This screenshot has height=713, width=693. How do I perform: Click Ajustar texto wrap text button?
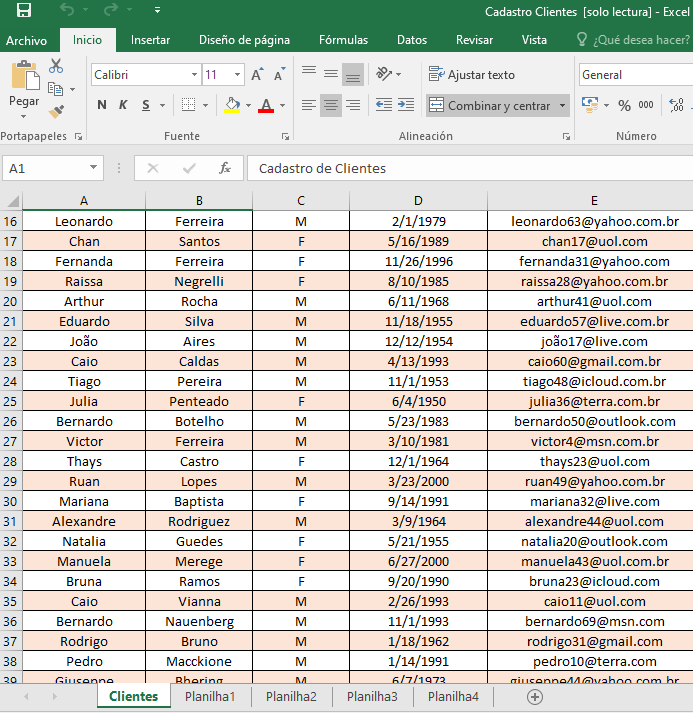pos(472,75)
